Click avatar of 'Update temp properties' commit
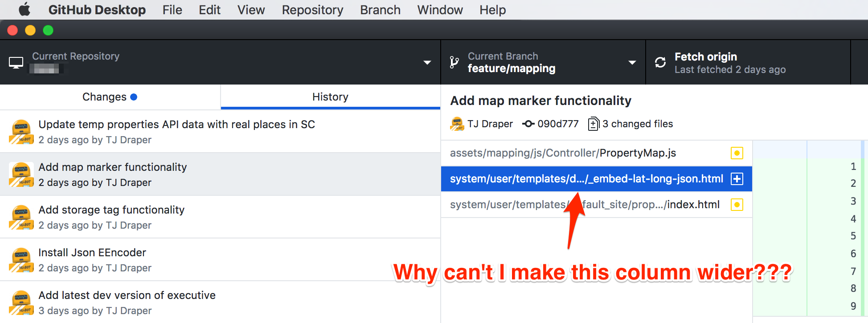The image size is (868, 323). pos(21,132)
